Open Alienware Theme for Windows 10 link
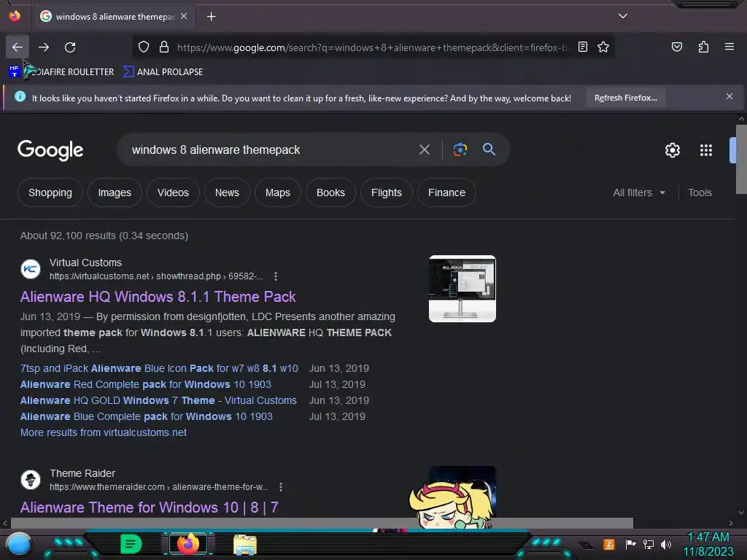Screen dimensions: 747x560 point(149,507)
